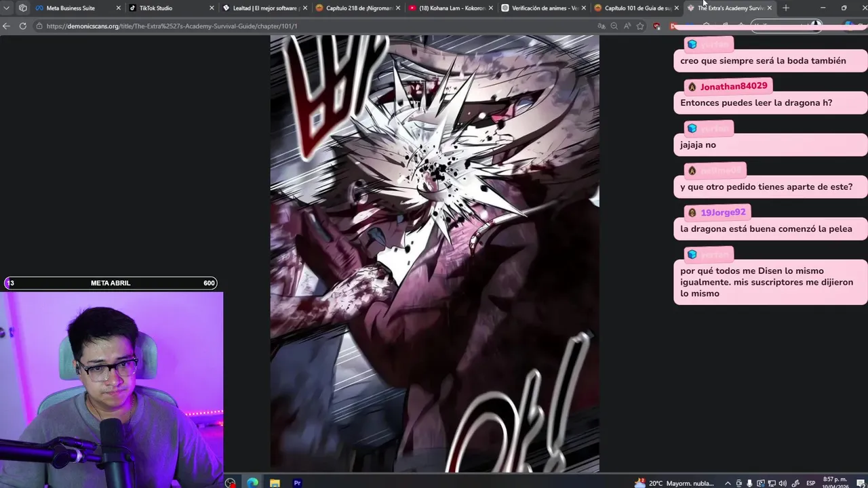This screenshot has height=488, width=868.
Task: Click message "creo que siempre será la boda también"
Action: point(763,60)
